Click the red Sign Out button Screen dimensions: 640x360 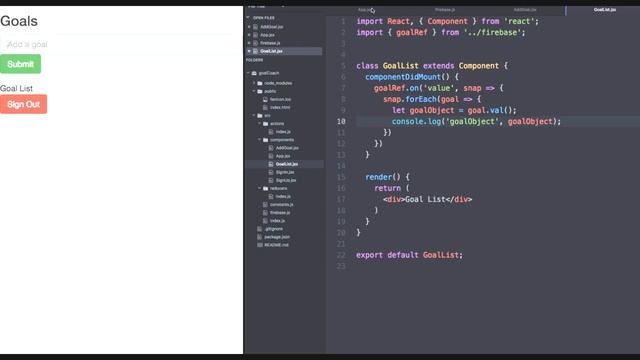click(23, 104)
